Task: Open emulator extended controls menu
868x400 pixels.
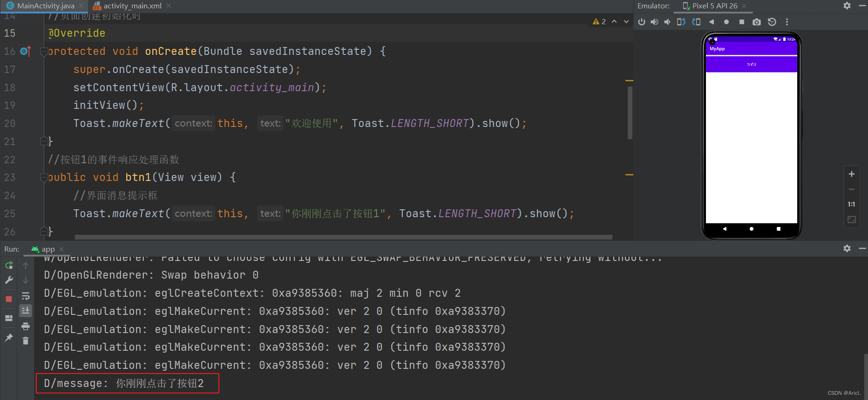Action: (x=787, y=22)
